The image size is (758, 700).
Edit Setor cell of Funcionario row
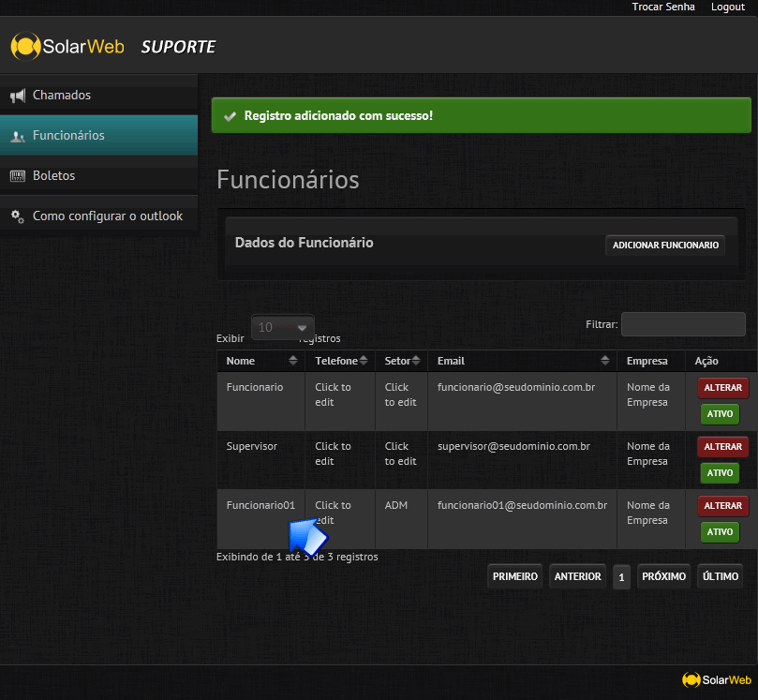coord(401,401)
